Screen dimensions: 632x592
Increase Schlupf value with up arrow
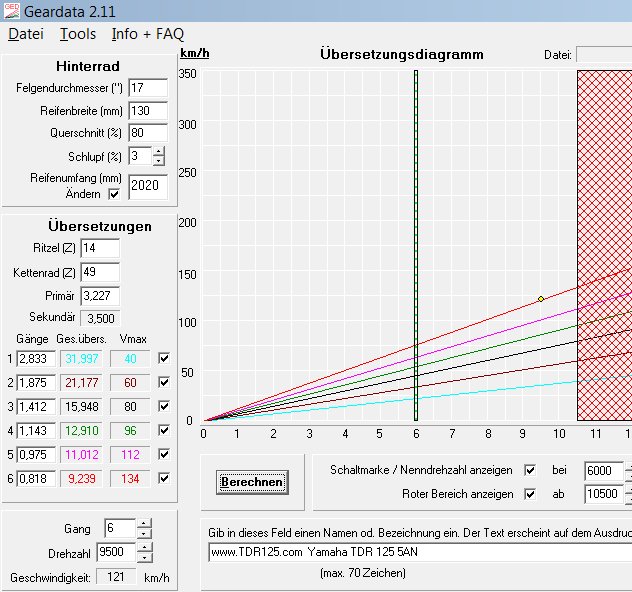[x=159, y=151]
